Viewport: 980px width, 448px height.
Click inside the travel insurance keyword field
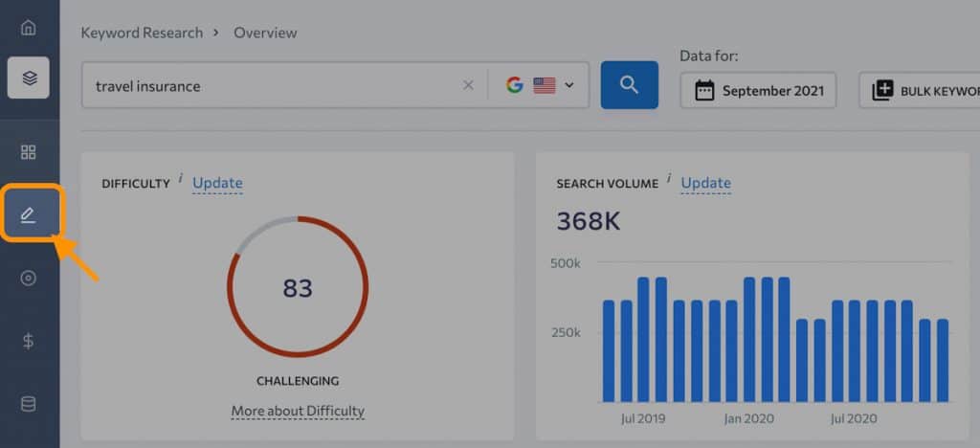pyautogui.click(x=268, y=86)
